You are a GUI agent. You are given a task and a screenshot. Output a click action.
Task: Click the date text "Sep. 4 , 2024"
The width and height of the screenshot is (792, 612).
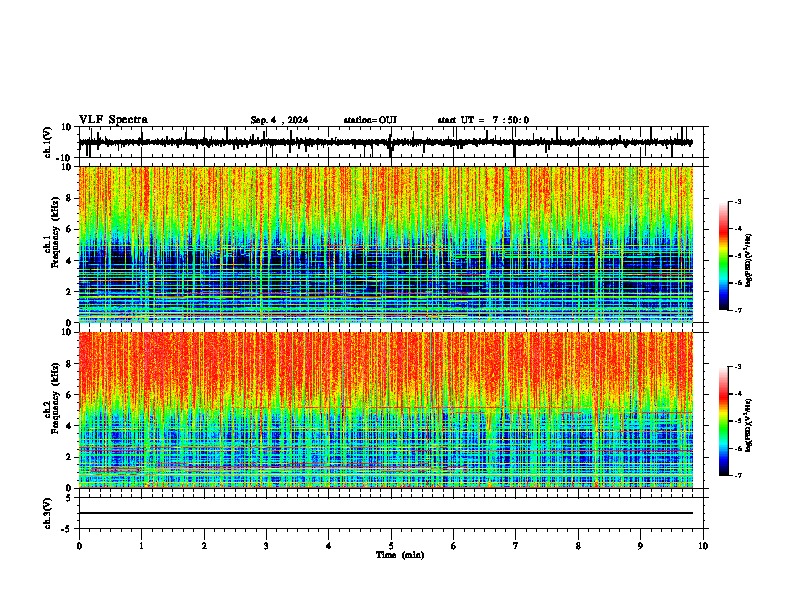pyautogui.click(x=279, y=120)
